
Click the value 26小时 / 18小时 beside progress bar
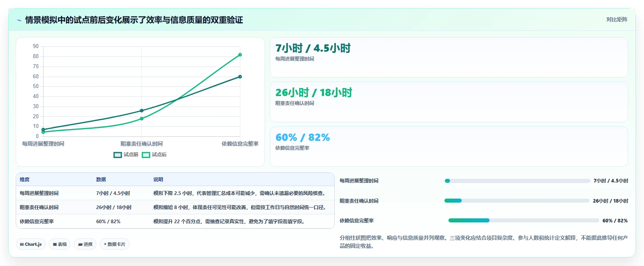tap(611, 201)
